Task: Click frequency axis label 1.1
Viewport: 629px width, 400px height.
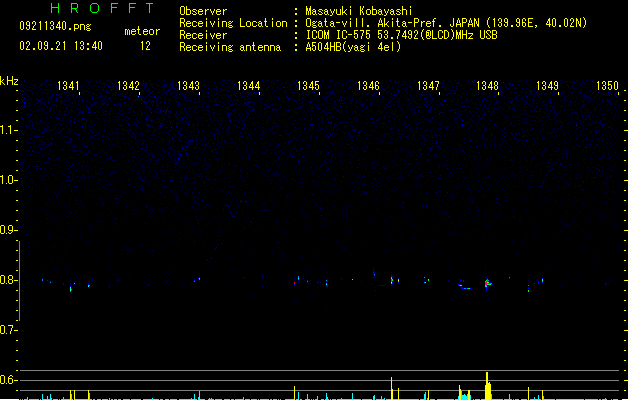Action: pos(8,130)
